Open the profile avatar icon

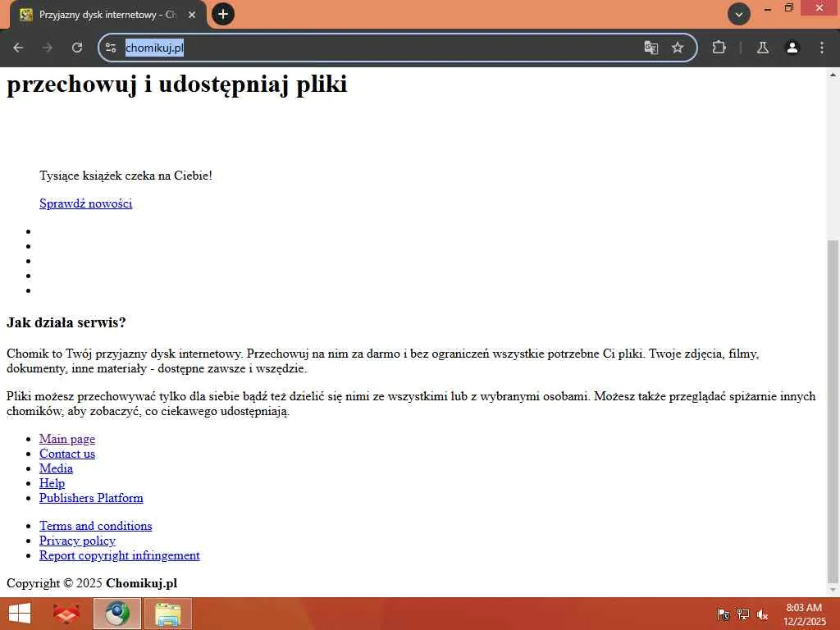[x=792, y=48]
